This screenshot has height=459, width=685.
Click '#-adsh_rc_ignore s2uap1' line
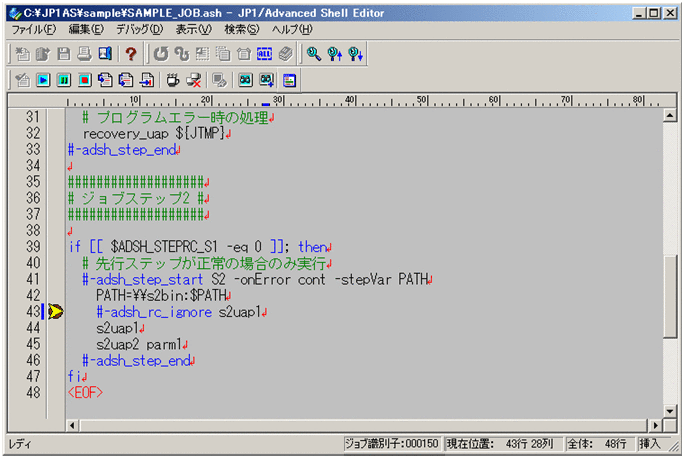[179, 312]
